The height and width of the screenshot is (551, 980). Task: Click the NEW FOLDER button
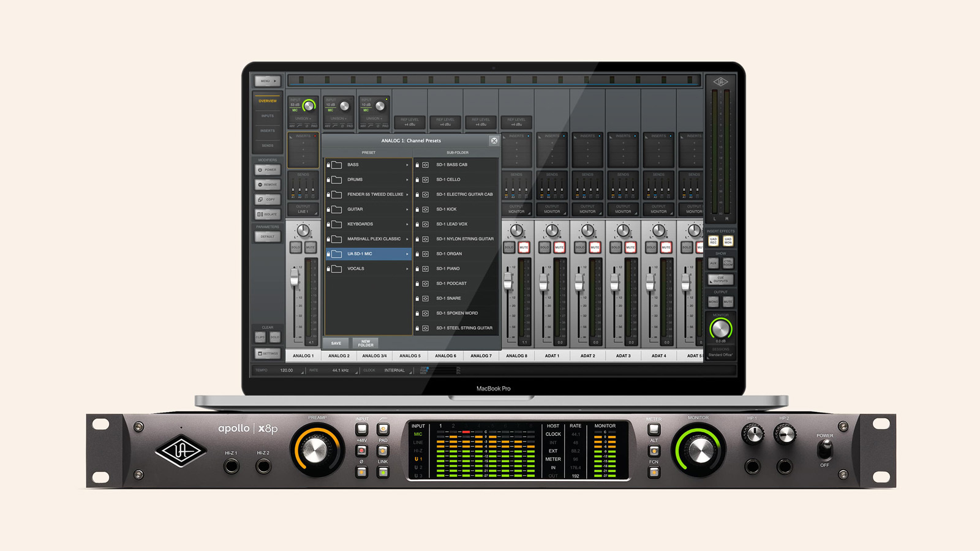pyautogui.click(x=366, y=343)
